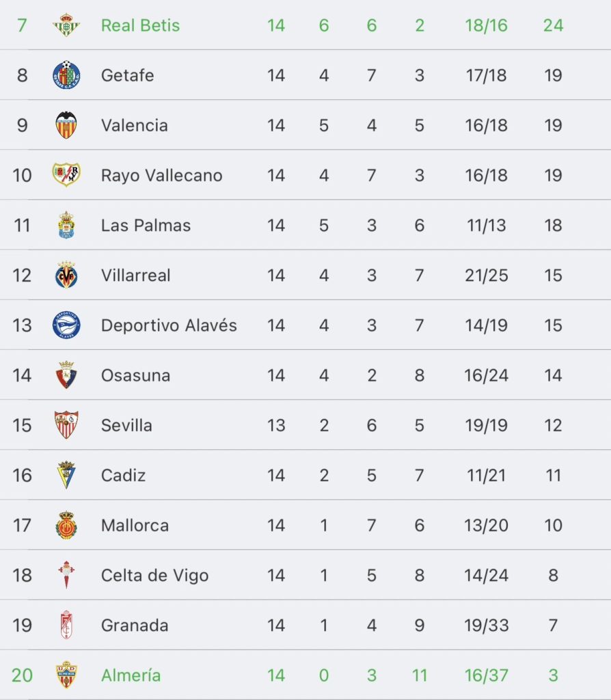Tap the Real Betis club crest
Screen dimensions: 611x700
click(x=66, y=25)
